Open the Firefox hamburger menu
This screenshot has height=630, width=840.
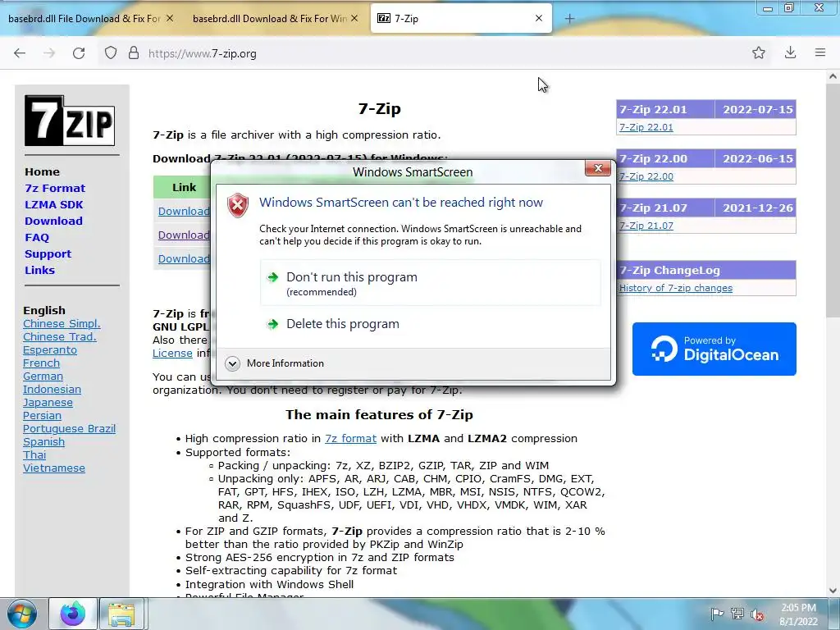point(820,52)
